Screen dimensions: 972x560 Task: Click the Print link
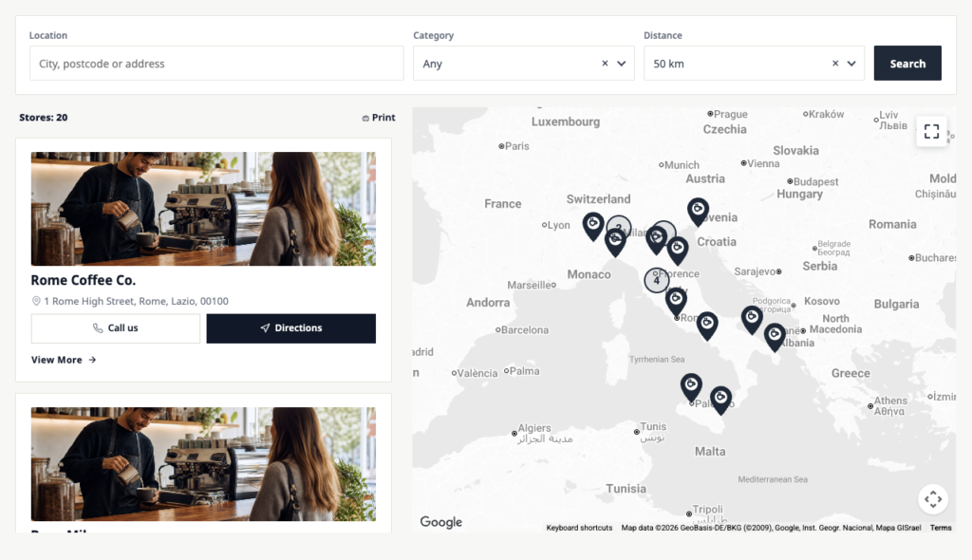pyautogui.click(x=379, y=117)
